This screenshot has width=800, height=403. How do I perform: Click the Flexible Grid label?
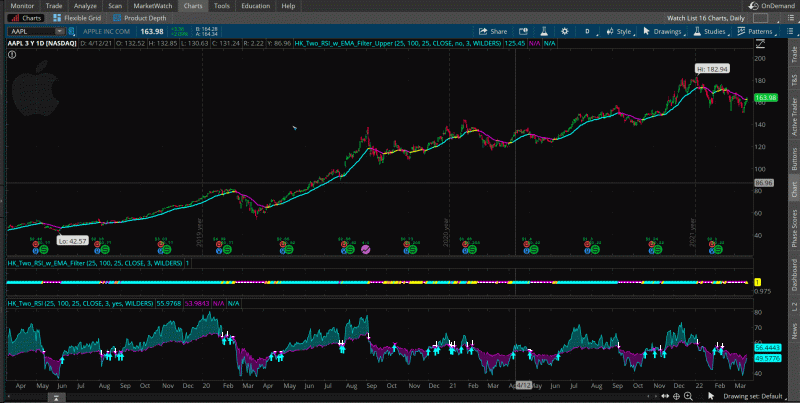tap(83, 18)
